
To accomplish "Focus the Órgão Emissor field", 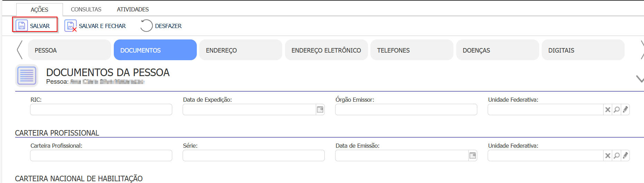I will coord(406,110).
